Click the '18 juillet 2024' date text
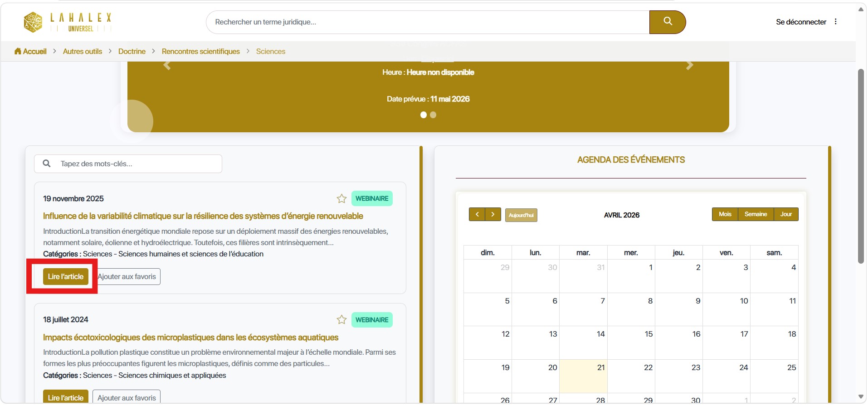The width and height of the screenshot is (868, 405). coord(66,319)
